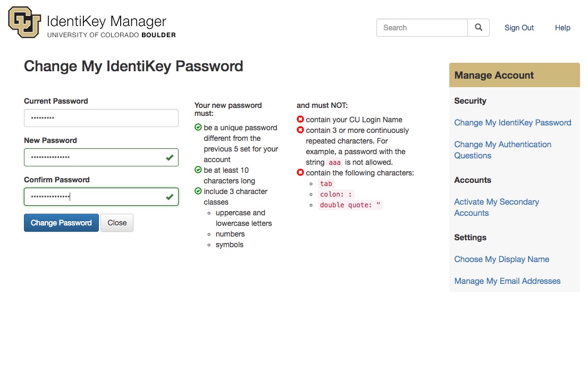Click the green checkmark in Confirm Password field

(x=170, y=197)
